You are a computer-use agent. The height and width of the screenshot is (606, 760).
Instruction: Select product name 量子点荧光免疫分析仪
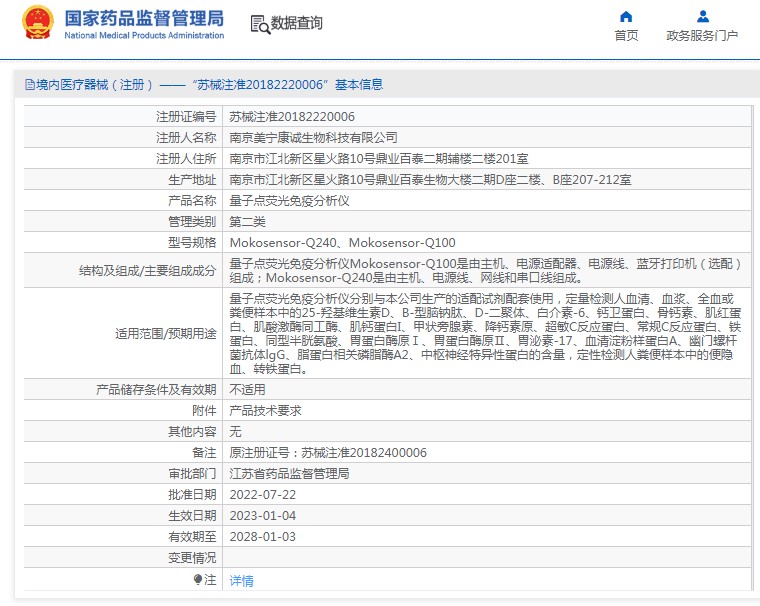coord(289,201)
